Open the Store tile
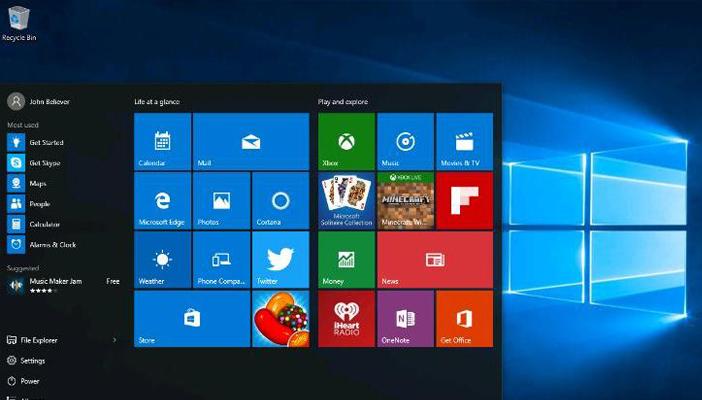 pos(191,318)
